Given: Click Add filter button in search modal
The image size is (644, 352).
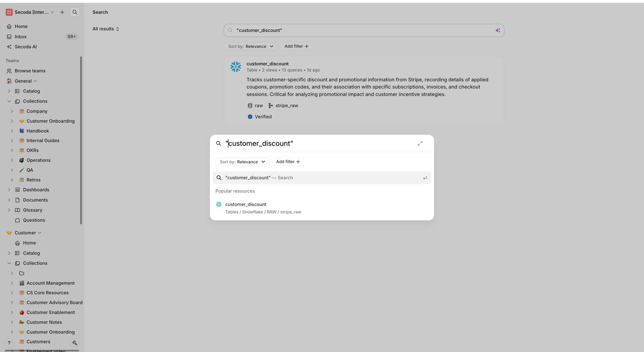Looking at the screenshot, I should tap(288, 162).
